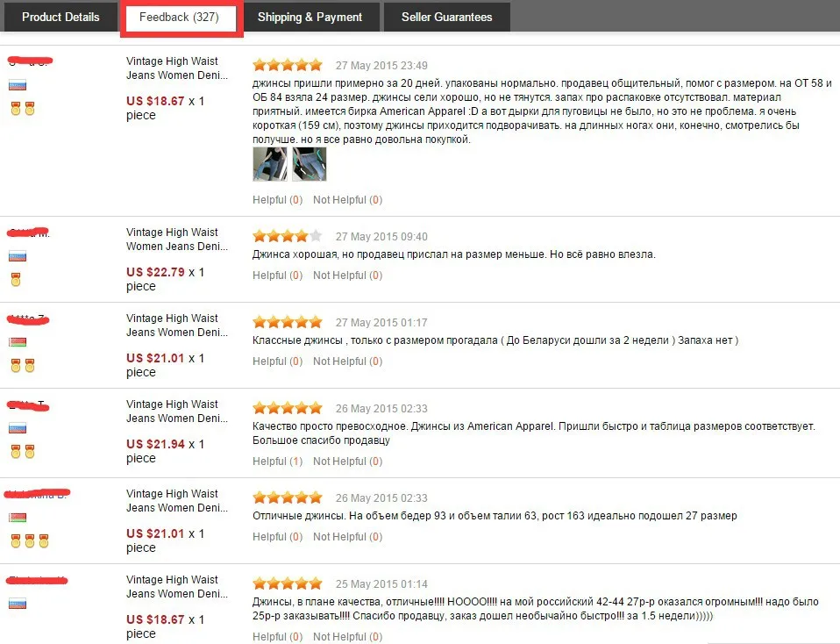Mark the 25 May 01:14 review as Helpful

[277, 637]
